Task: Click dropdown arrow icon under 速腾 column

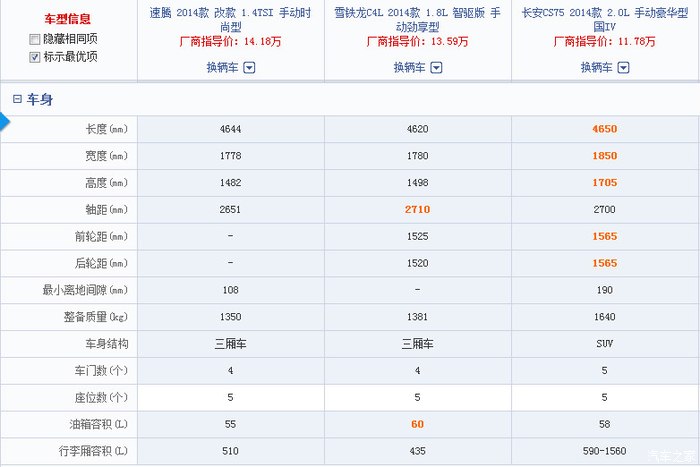Action: tap(250, 68)
